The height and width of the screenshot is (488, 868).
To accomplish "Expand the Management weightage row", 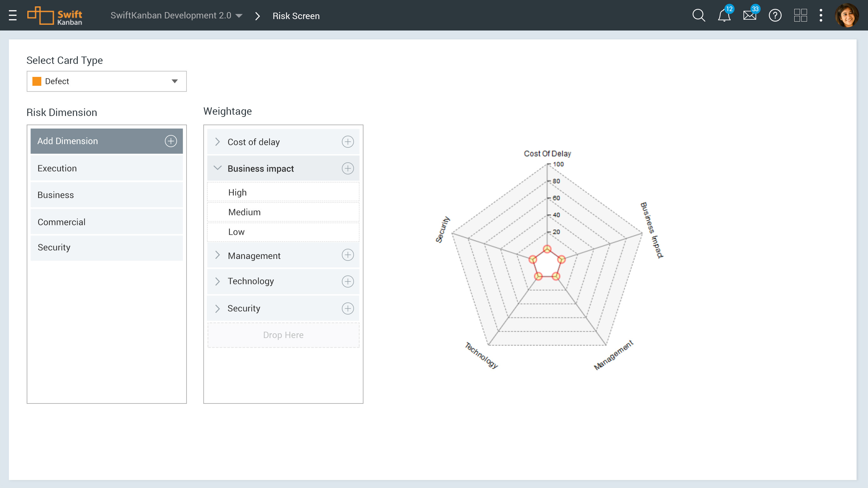I will [x=218, y=255].
